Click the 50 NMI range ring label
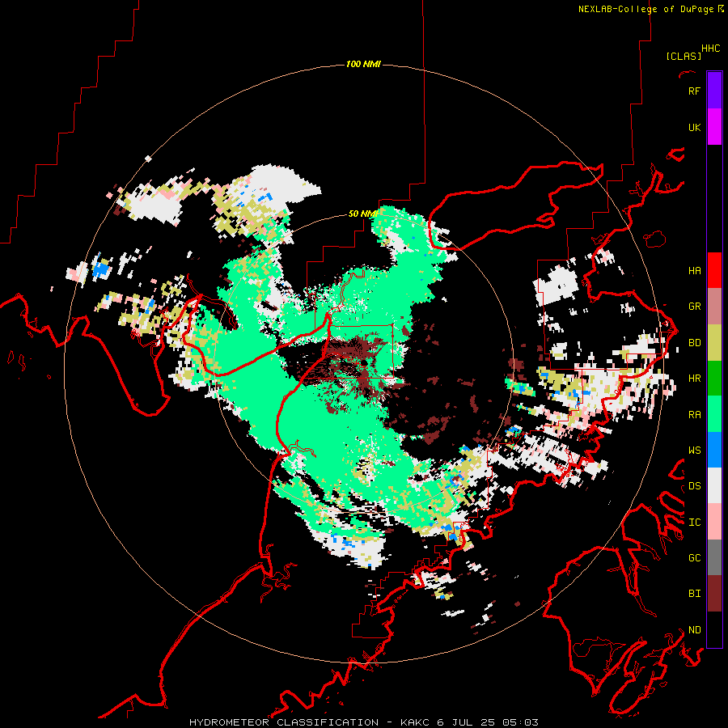This screenshot has height=728, width=728. coord(362,214)
